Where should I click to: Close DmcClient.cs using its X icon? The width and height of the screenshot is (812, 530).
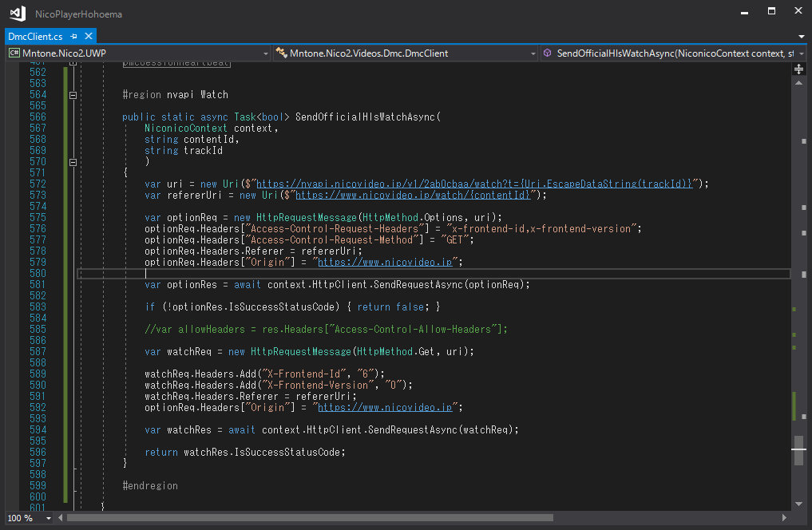(88, 36)
